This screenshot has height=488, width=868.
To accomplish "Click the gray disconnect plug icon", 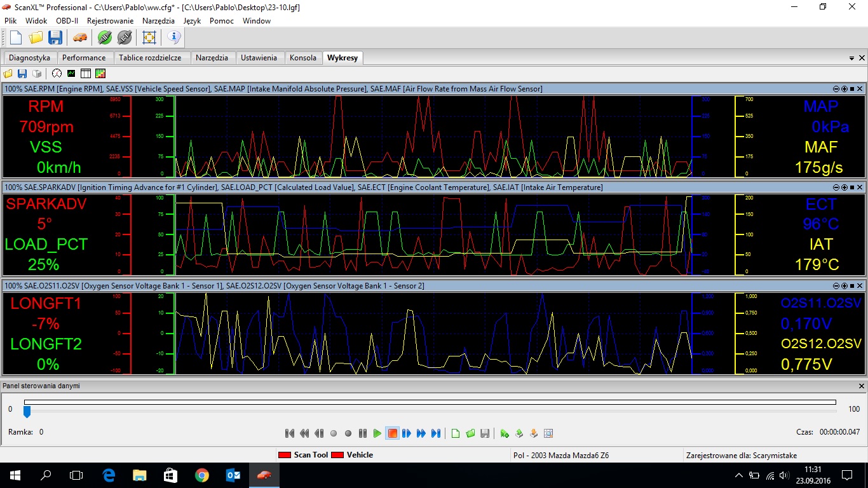I will (125, 37).
